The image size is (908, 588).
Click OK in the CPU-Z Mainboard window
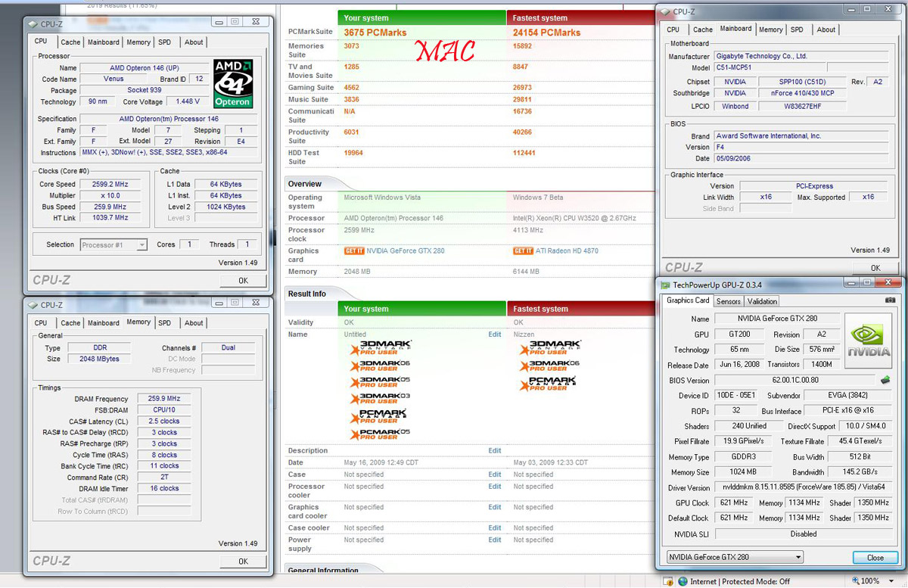coord(875,268)
